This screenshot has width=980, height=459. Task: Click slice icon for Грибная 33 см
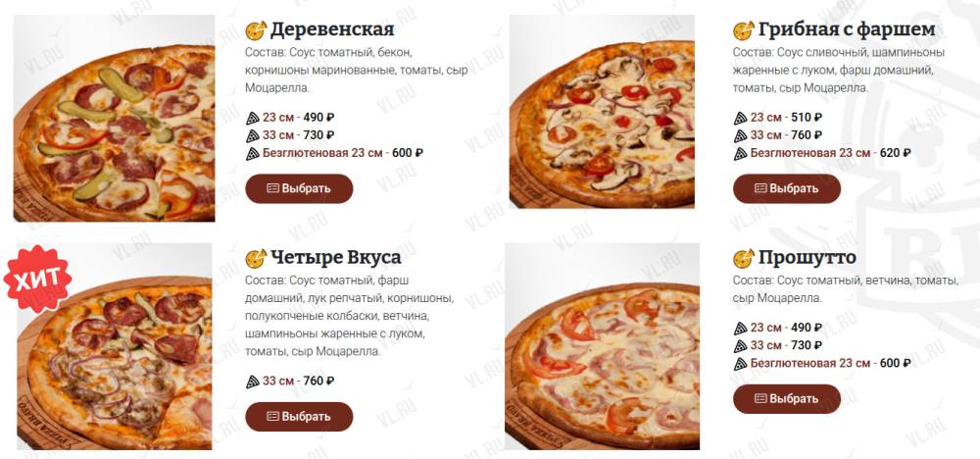tap(741, 135)
